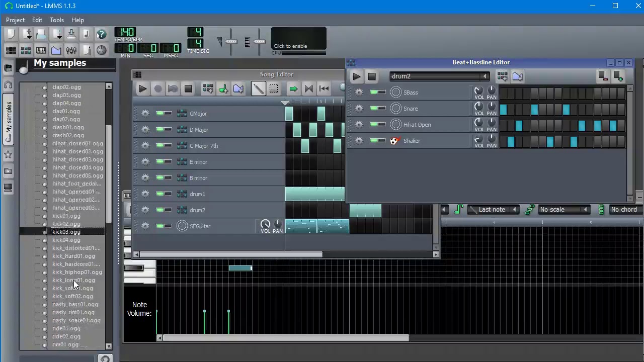Select draw mode pencil in Song-Editor
Screen dimensions: 644x362
258,89
